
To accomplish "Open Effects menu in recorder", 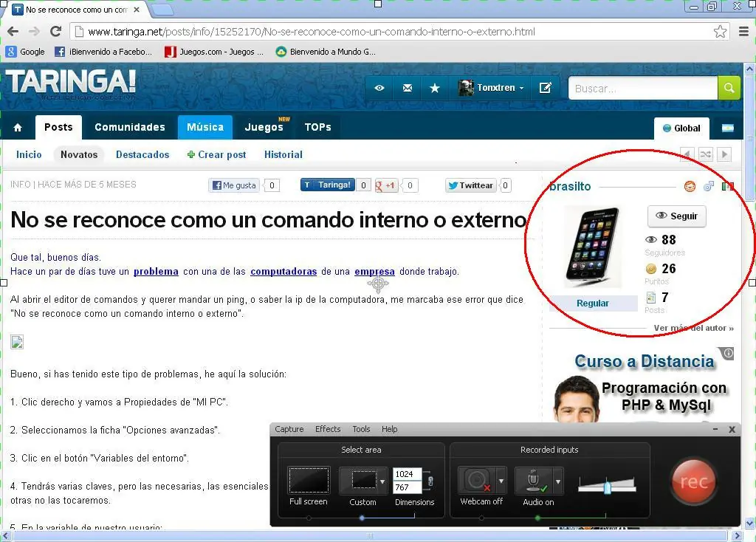I will (x=328, y=429).
